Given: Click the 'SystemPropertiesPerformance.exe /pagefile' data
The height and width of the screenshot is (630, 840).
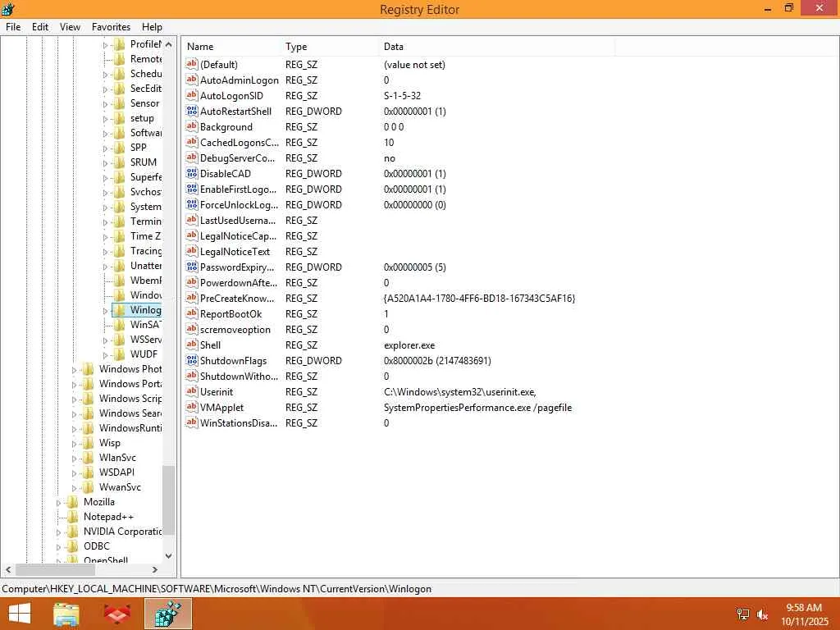Looking at the screenshot, I should (478, 407).
